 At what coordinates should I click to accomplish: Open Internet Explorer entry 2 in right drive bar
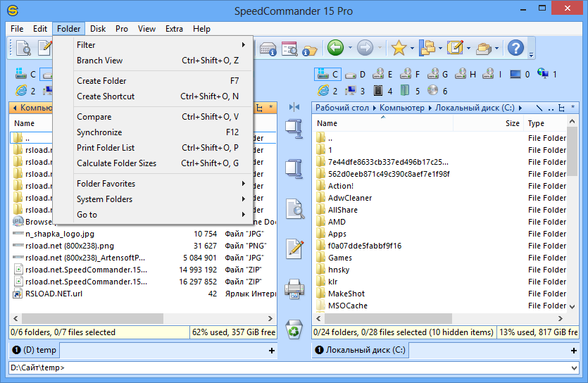(x=327, y=91)
